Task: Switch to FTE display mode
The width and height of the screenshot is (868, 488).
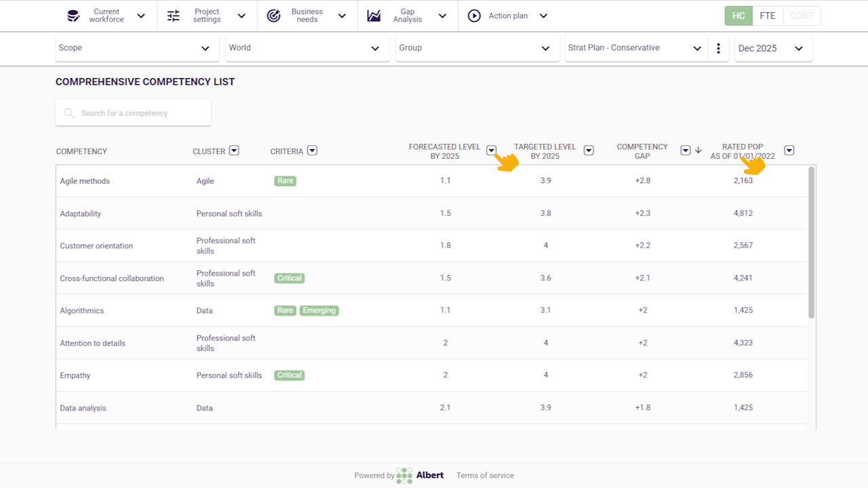Action: pos(768,16)
